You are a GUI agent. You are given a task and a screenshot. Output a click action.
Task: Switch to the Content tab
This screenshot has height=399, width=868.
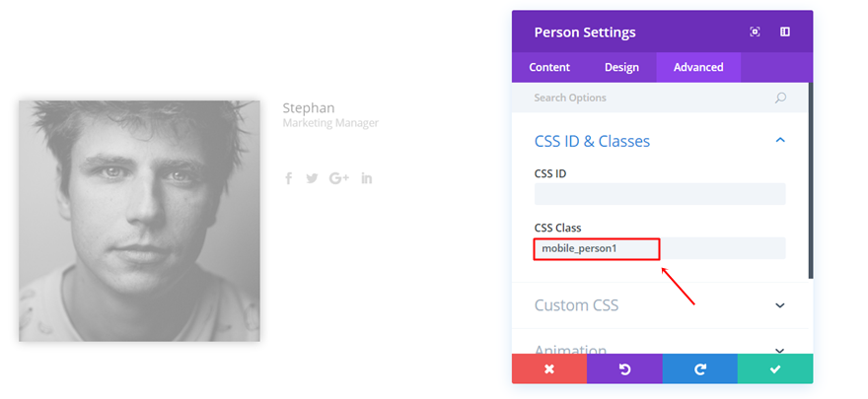pos(549,67)
